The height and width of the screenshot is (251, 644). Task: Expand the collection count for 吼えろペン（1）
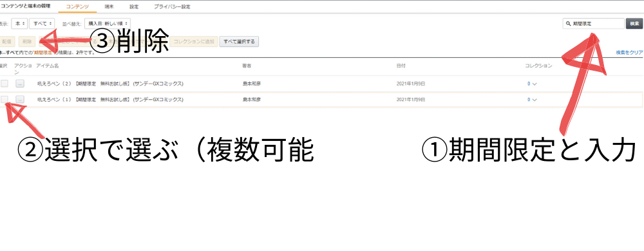click(x=532, y=99)
